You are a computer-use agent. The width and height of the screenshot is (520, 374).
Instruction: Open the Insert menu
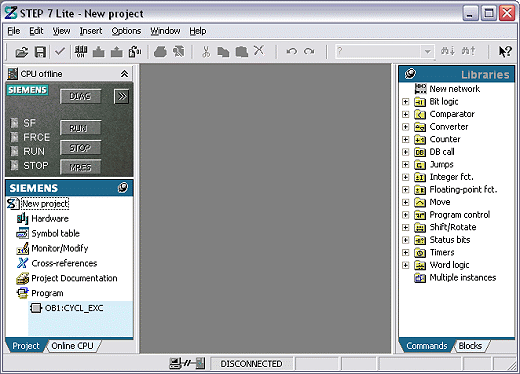click(x=91, y=31)
